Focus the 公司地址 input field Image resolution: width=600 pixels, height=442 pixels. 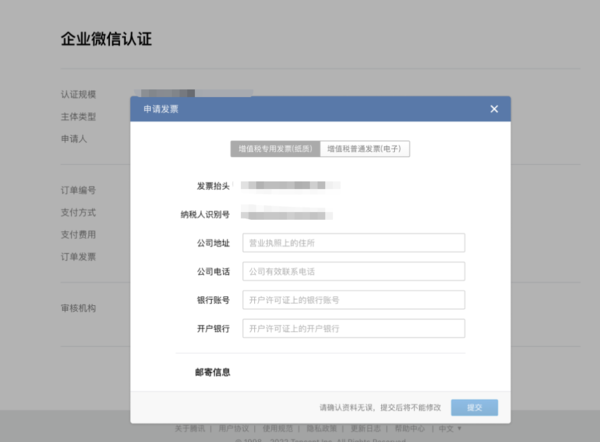[354, 243]
